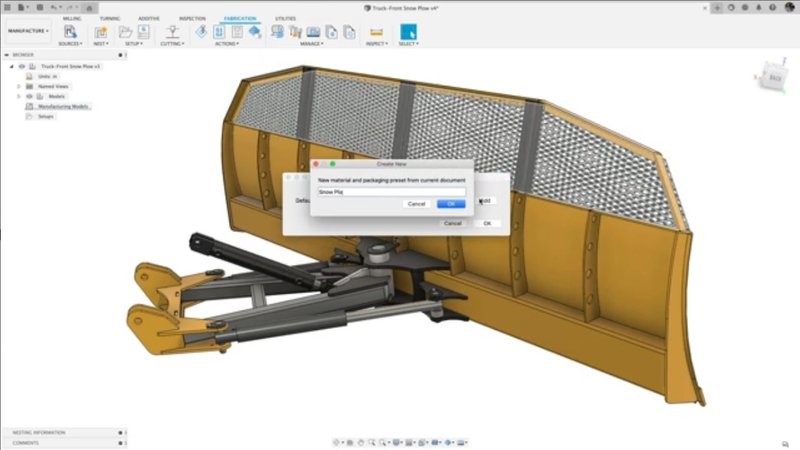800x450 pixels.
Task: Switch to the Inspection tab
Action: pyautogui.click(x=192, y=18)
